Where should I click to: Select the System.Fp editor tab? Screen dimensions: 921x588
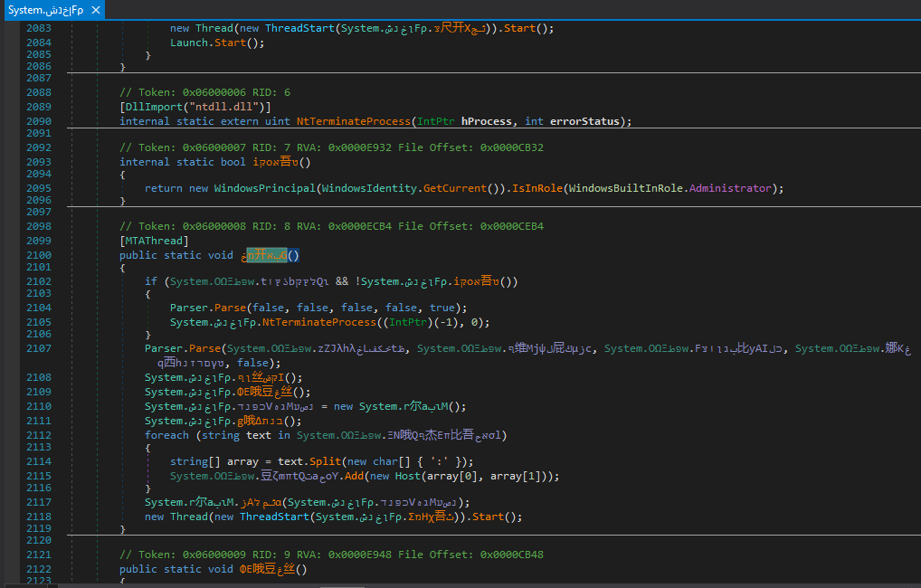click(45, 9)
